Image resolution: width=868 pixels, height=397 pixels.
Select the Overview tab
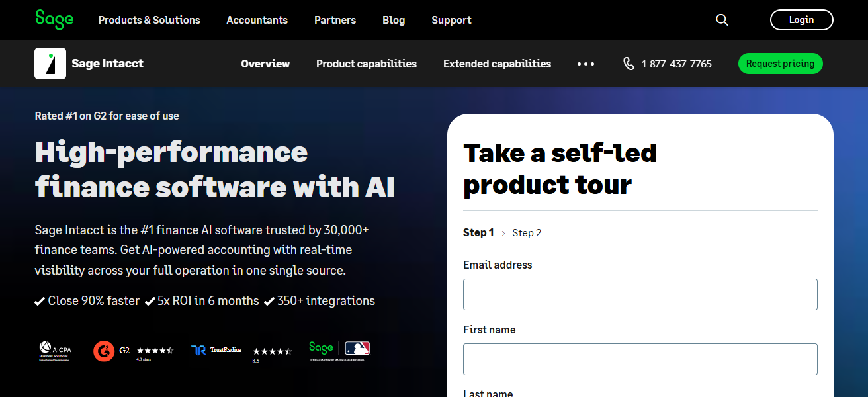[x=265, y=64]
